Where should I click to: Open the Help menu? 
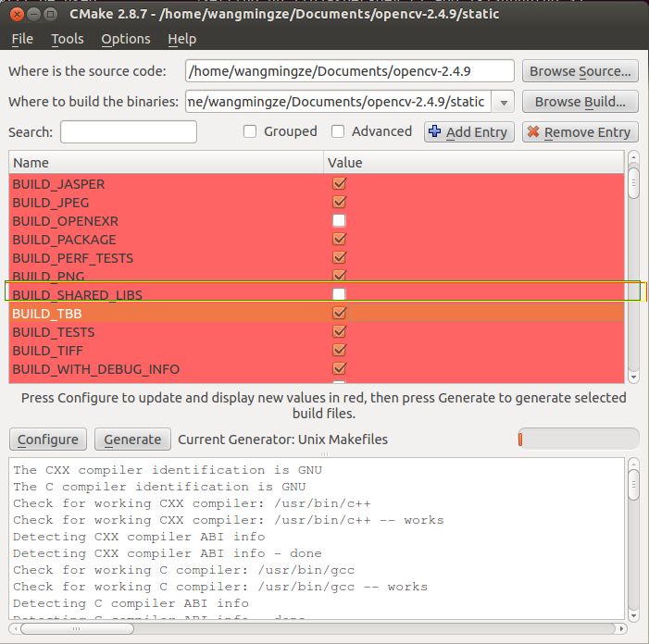tap(182, 39)
